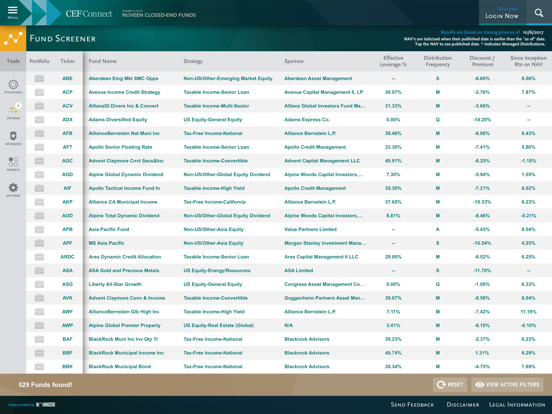This screenshot has height=414, width=552.
Task: Click ticker BAF
Action: click(67, 339)
